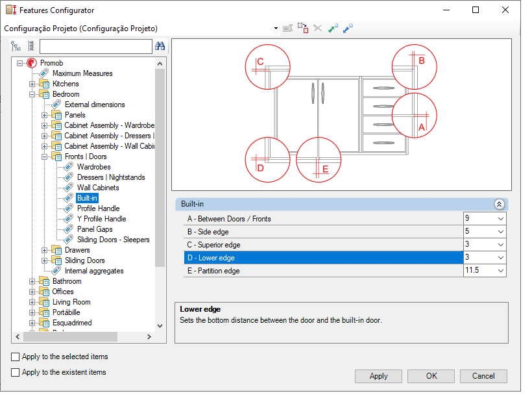The height and width of the screenshot is (402, 532).
Task: Select Internal aggregates tree item
Action: (94, 271)
